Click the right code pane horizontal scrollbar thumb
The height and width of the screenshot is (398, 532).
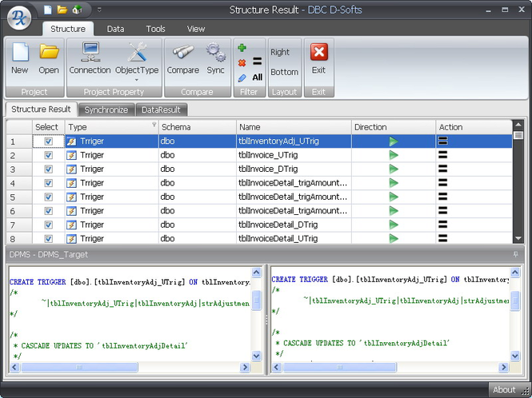(x=339, y=367)
